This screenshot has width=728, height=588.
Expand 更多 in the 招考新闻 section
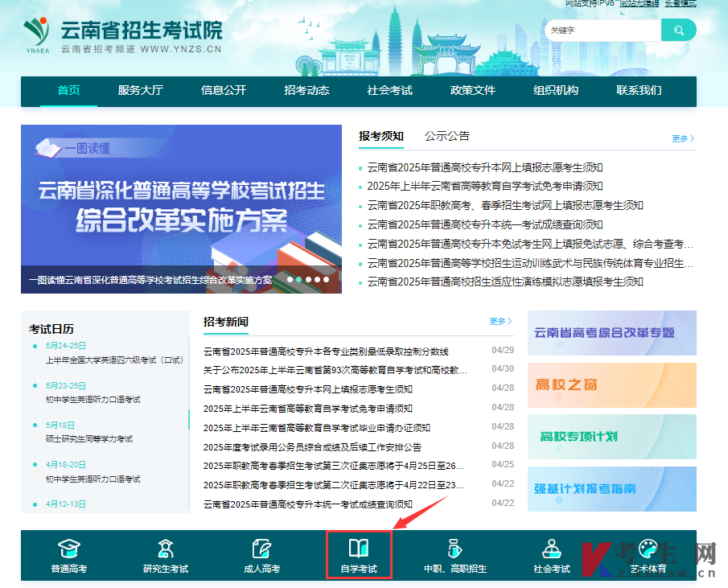point(500,321)
